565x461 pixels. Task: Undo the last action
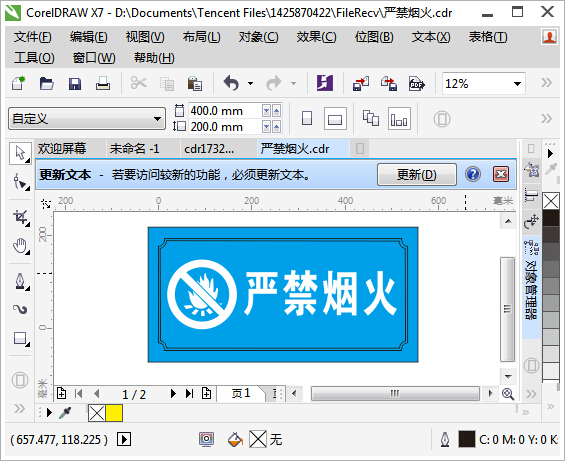[x=231, y=83]
